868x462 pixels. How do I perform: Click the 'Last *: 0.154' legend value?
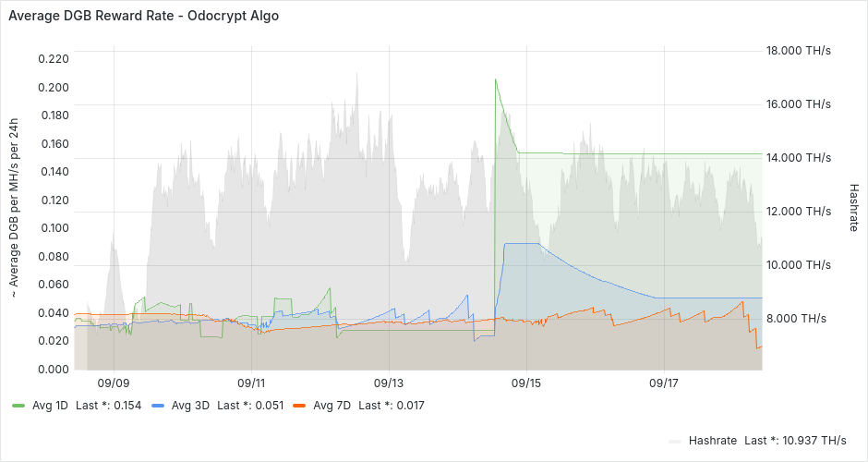click(109, 406)
